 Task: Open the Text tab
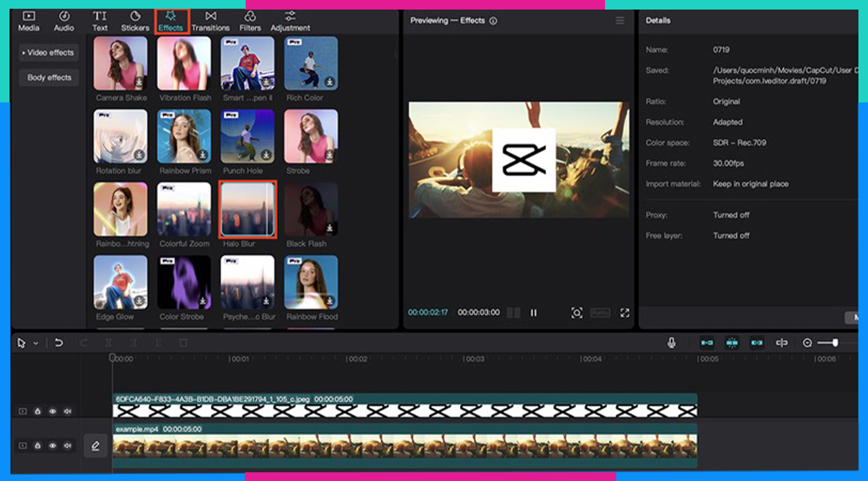pos(100,21)
